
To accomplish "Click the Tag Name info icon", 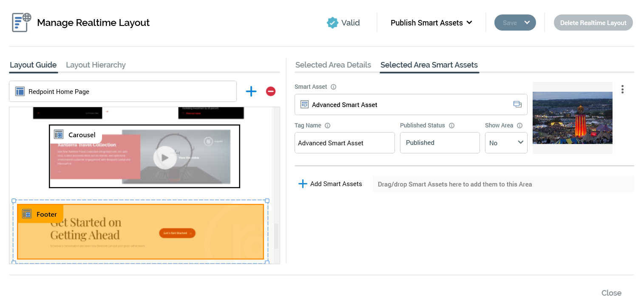I will 328,125.
